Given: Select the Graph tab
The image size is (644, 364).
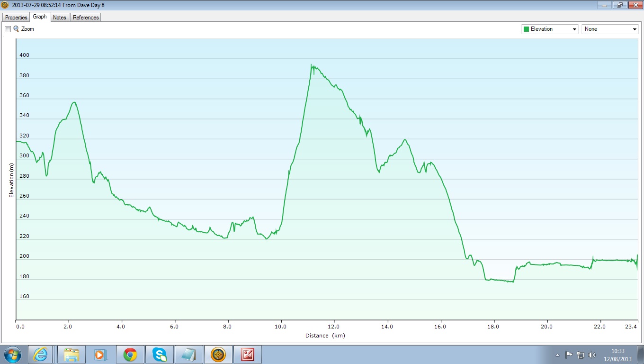Looking at the screenshot, I should pos(40,17).
